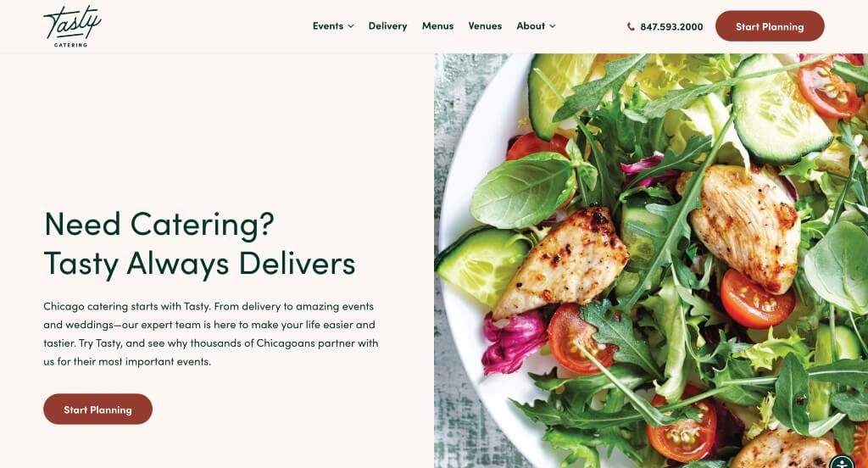Image resolution: width=868 pixels, height=468 pixels.
Task: Click Start Planning in the header
Action: [x=770, y=26]
